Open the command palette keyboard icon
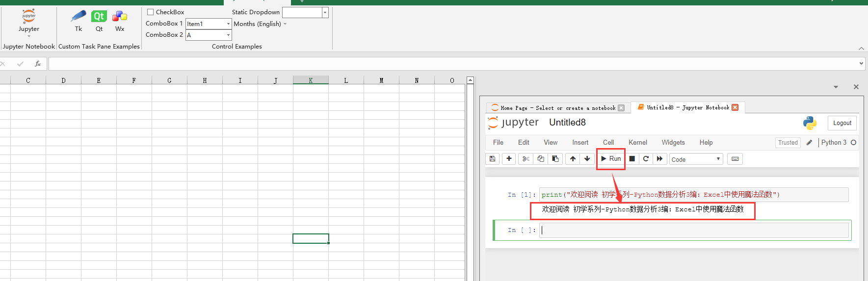This screenshot has width=868, height=281. click(x=735, y=159)
